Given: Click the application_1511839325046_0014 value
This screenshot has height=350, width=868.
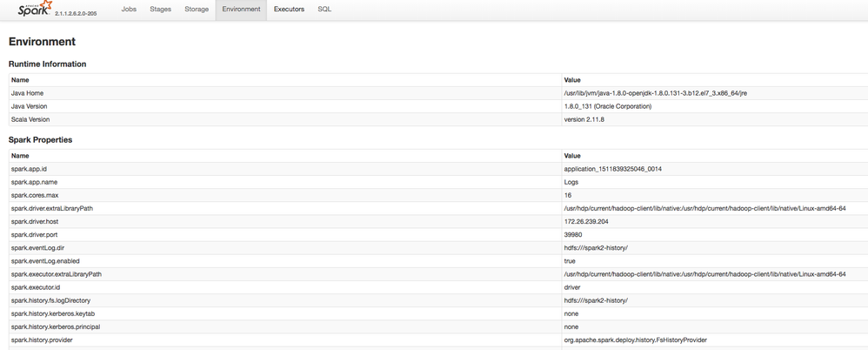Looking at the screenshot, I should (x=612, y=169).
